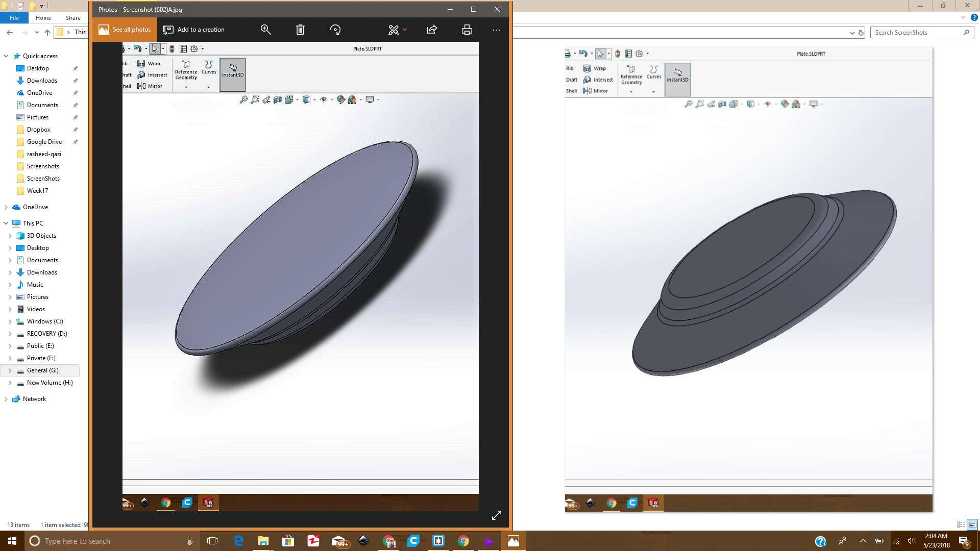The width and height of the screenshot is (980, 551).
Task: Collapse the Quick access section
Action: click(6, 56)
